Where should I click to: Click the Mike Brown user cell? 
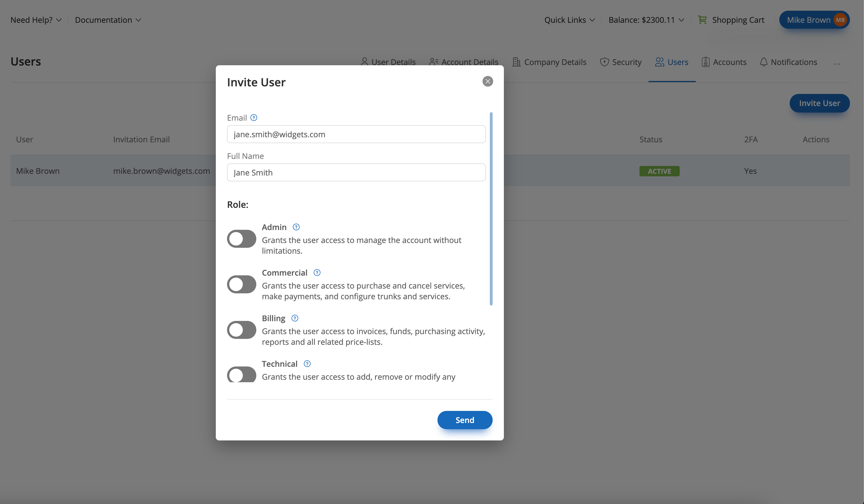[38, 171]
